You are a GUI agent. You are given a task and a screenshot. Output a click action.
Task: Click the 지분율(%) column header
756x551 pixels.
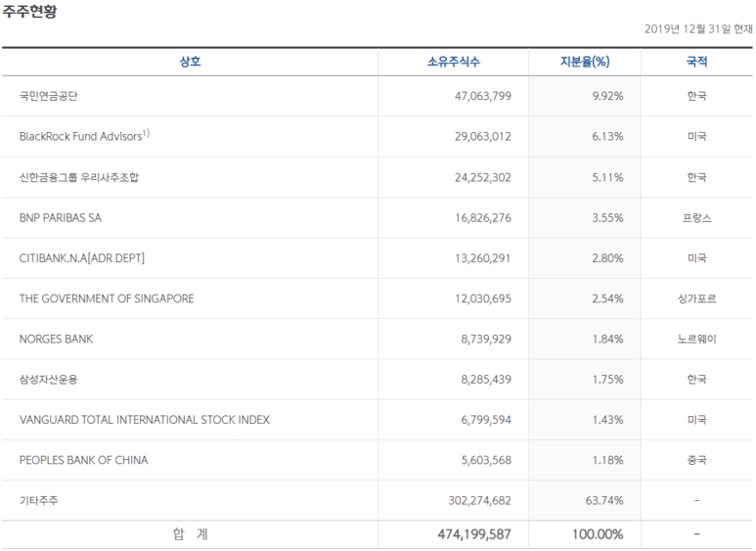point(584,62)
